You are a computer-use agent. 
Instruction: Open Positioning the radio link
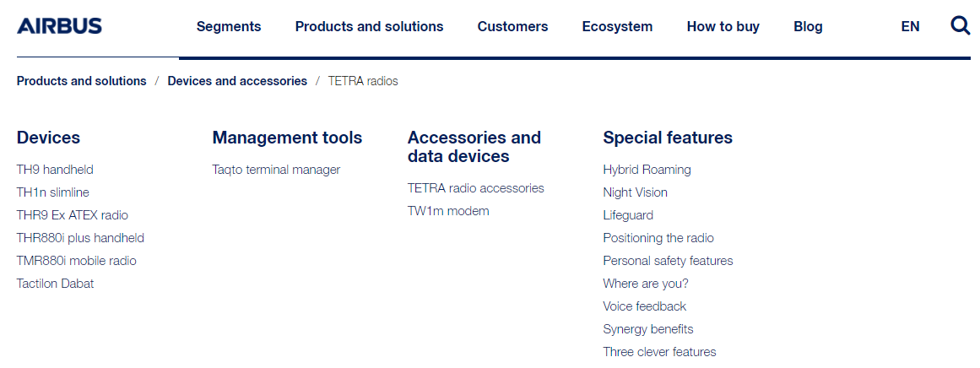[658, 238]
